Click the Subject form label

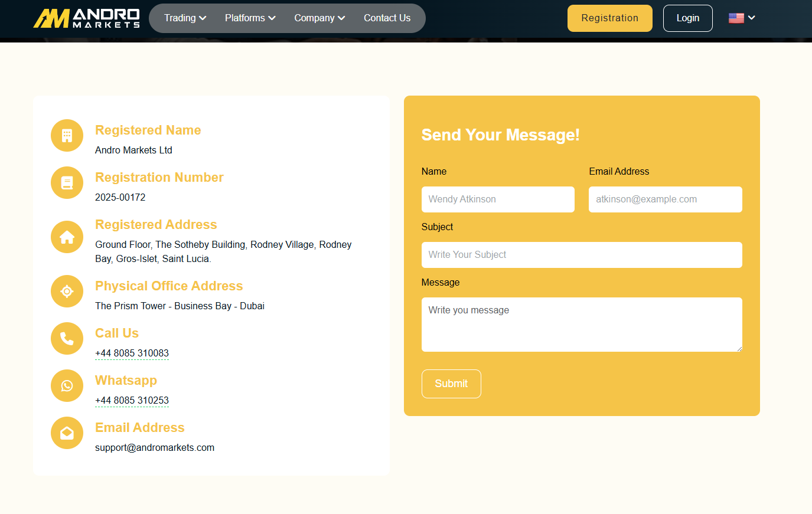pyautogui.click(x=437, y=227)
